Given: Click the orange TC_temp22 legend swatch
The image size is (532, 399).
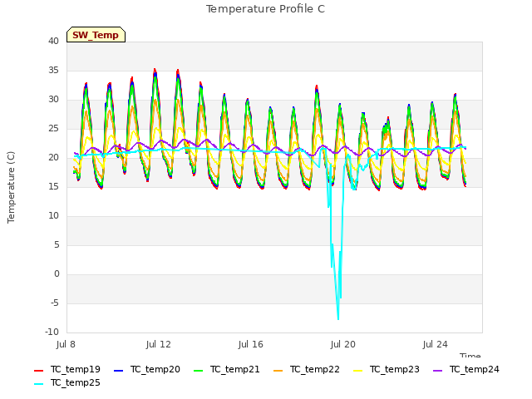Looking at the screenshot, I should click(x=278, y=371).
